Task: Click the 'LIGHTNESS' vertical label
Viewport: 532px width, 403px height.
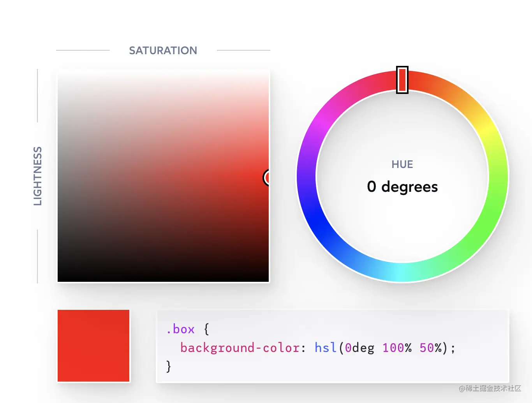Action: point(37,176)
